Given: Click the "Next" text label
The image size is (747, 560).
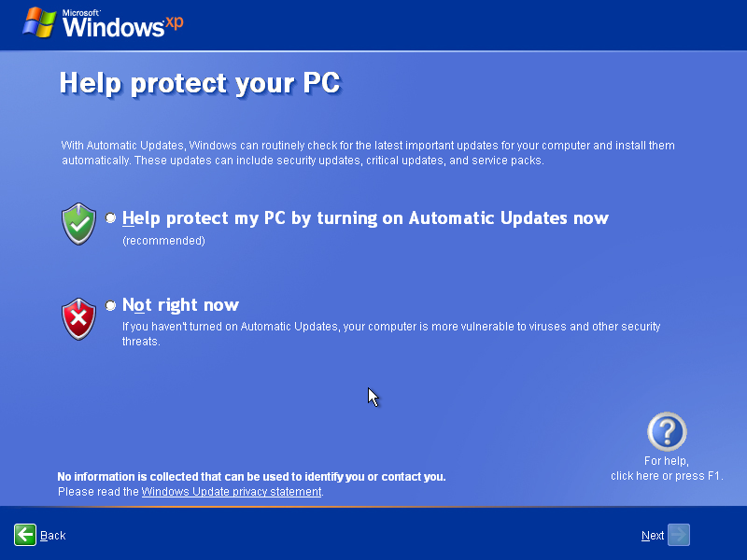Looking at the screenshot, I should click(653, 536).
